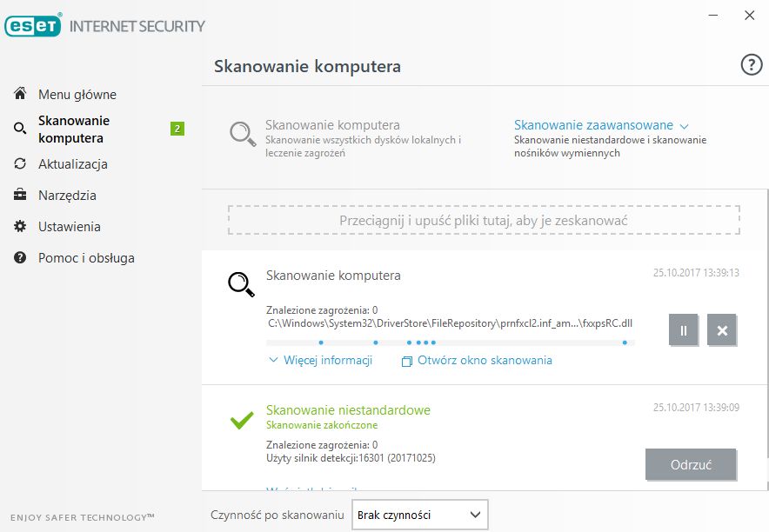
Task: Go to Aktualizacja section
Action: [x=72, y=164]
